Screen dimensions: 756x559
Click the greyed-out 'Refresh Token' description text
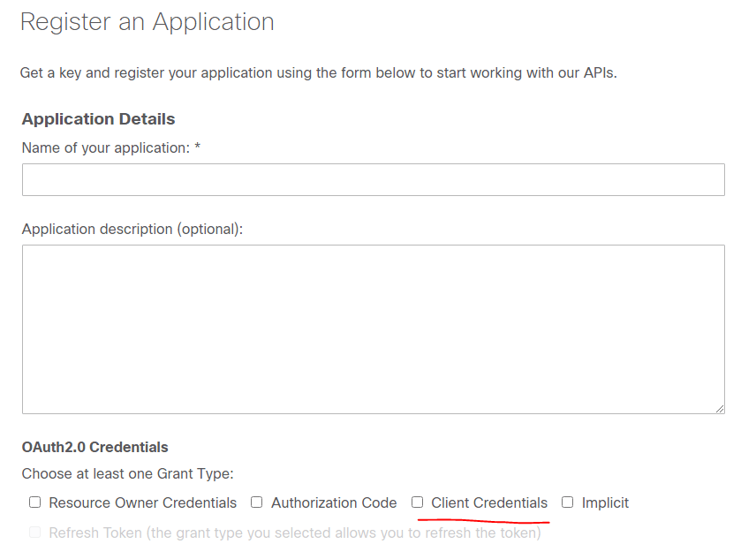(x=295, y=533)
